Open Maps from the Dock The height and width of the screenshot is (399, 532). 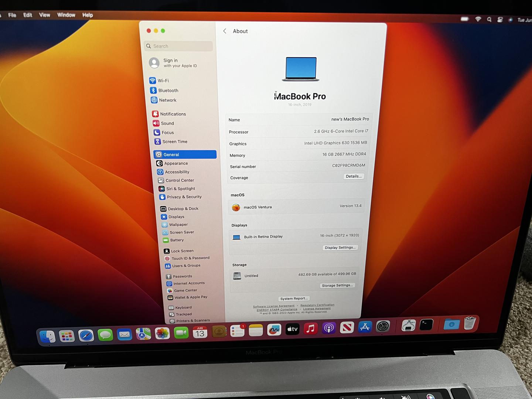coord(143,334)
